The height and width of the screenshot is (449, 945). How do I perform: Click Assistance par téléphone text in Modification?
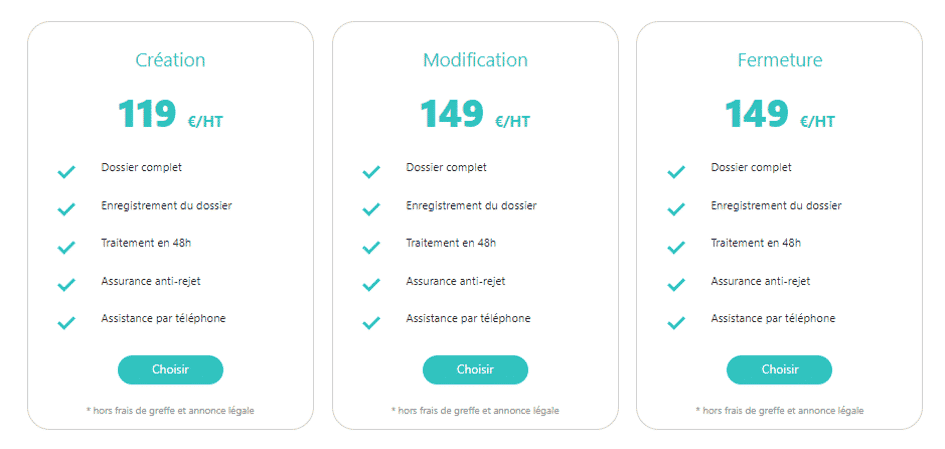468,319
